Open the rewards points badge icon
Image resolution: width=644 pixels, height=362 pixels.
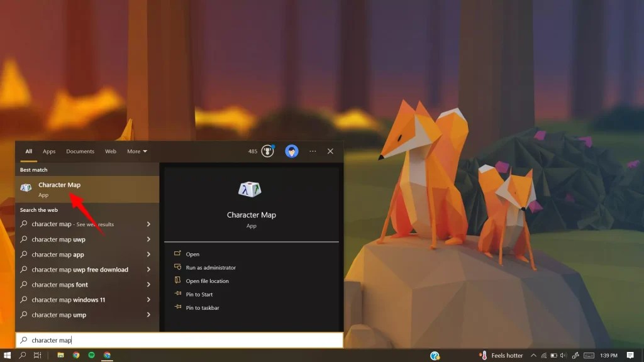[267, 151]
